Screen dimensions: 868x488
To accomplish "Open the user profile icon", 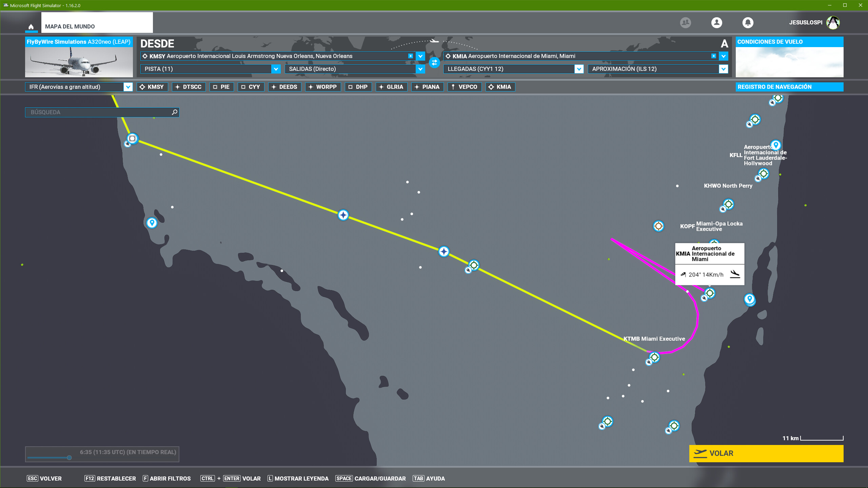I will [716, 23].
